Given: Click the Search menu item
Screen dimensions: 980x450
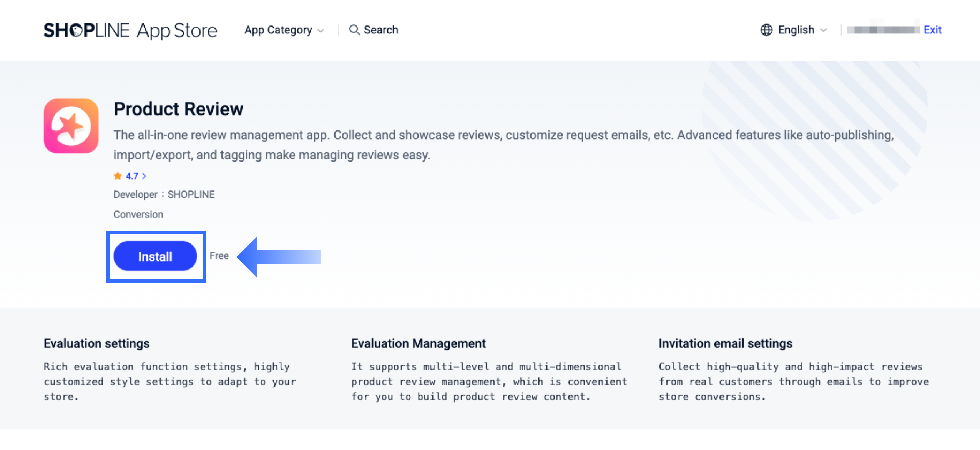Looking at the screenshot, I should click(380, 30).
